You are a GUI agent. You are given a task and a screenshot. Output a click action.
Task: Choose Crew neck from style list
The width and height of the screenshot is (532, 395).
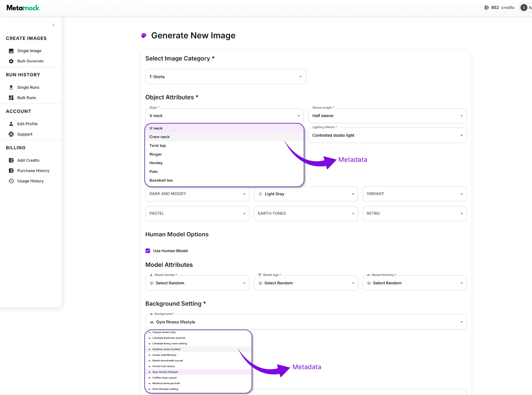click(x=160, y=137)
